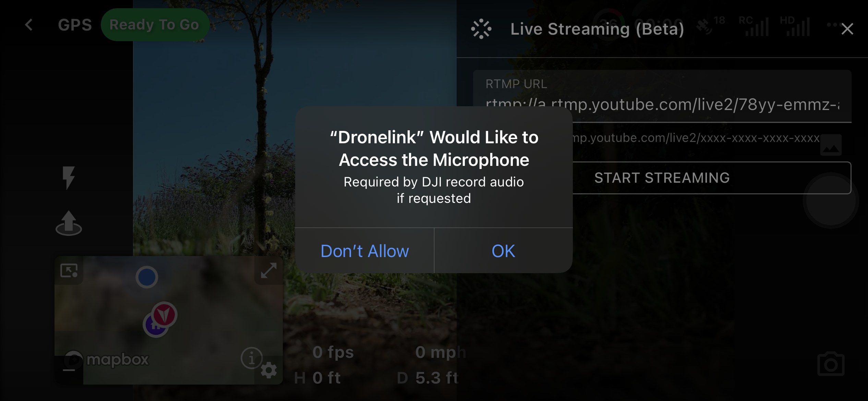868x401 pixels.
Task: Tap the takeoff arrow icon
Action: point(69,223)
